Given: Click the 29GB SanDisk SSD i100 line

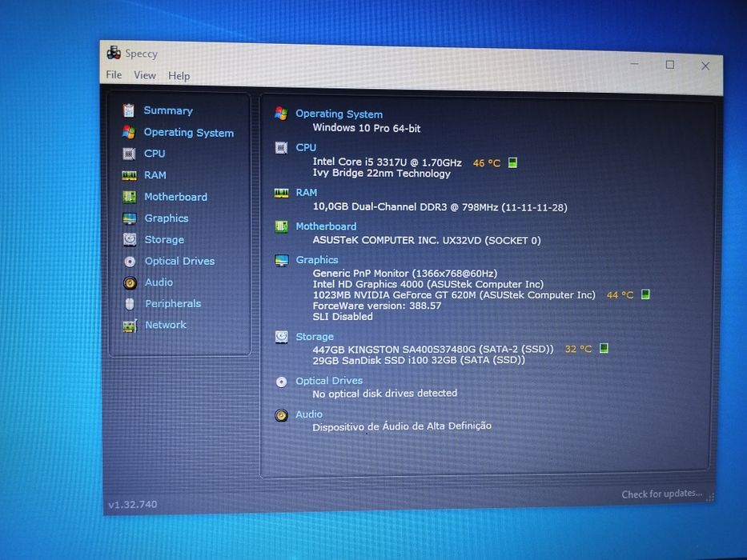Looking at the screenshot, I should (x=419, y=360).
